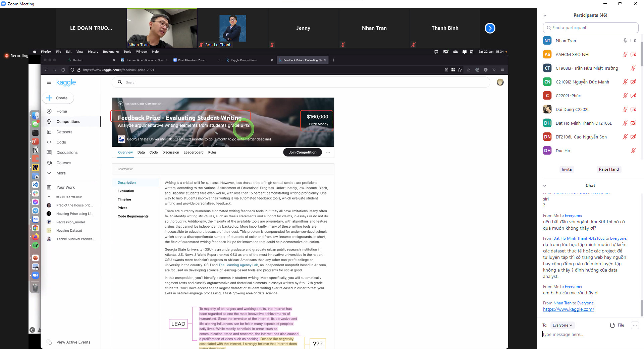Click the Create button in Kaggle
The width and height of the screenshot is (644, 349).
click(58, 98)
